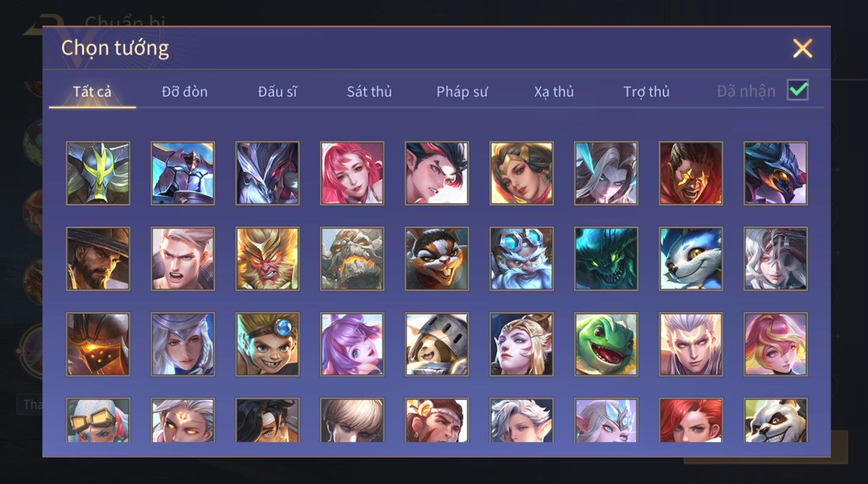This screenshot has height=484, width=868.
Task: Select the green-masked armored hero
Action: 98,173
